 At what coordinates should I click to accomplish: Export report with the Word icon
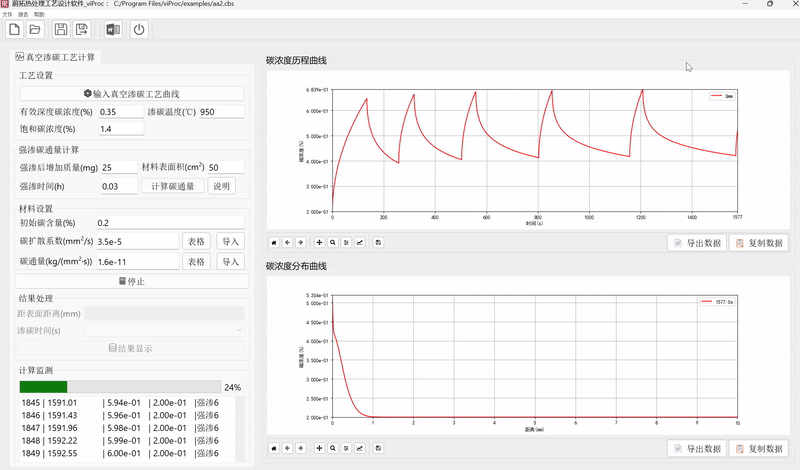(x=113, y=30)
